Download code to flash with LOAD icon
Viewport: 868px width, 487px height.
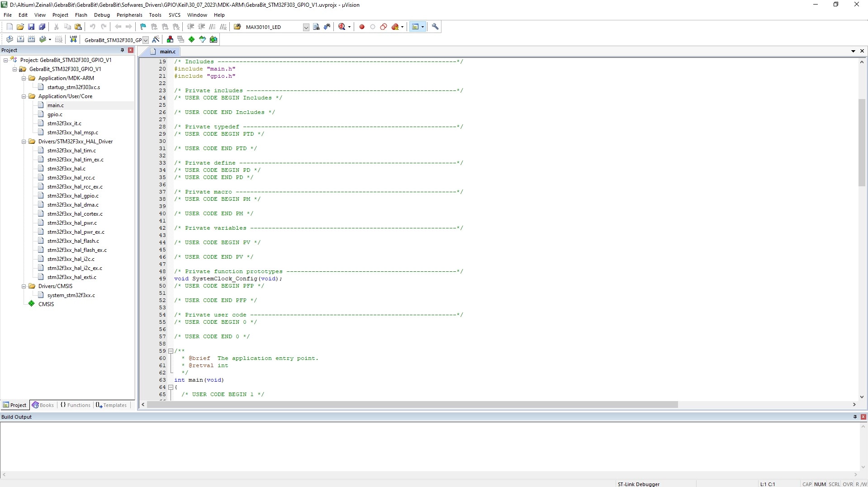coord(73,39)
